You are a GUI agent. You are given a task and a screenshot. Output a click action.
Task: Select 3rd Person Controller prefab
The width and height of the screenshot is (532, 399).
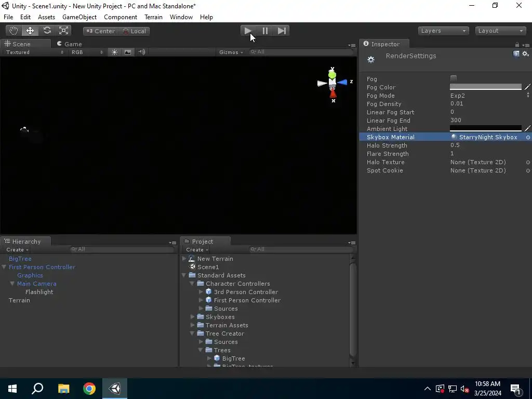click(x=246, y=292)
